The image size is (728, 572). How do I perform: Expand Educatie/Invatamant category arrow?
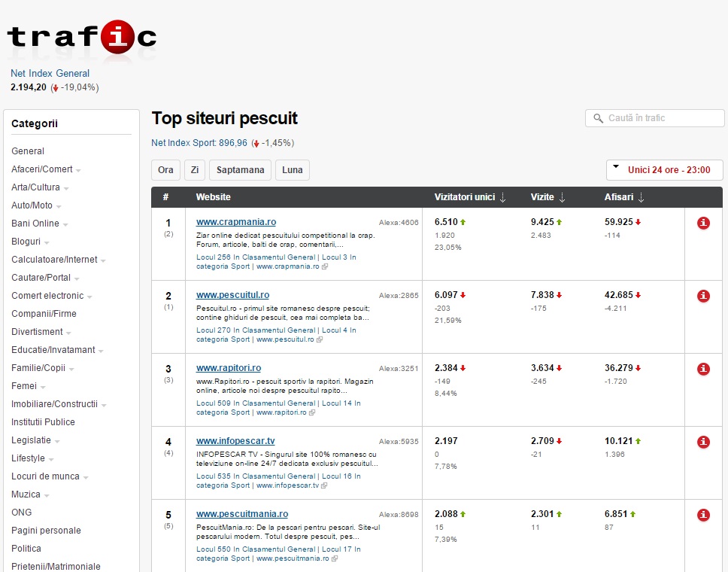click(x=101, y=351)
